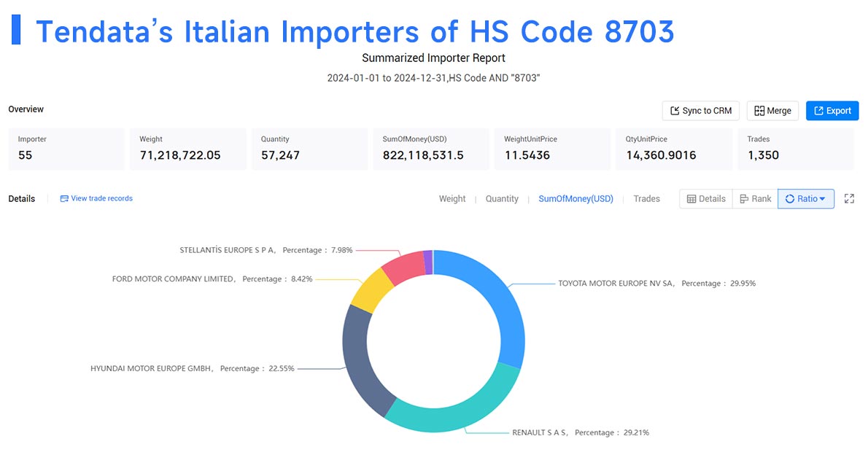Click the Sync to CRM button

pyautogui.click(x=700, y=111)
